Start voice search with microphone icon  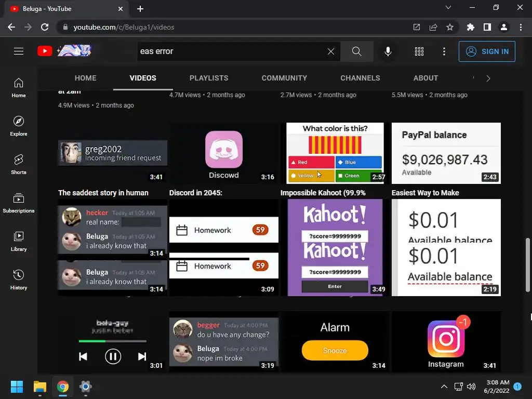[x=388, y=51]
